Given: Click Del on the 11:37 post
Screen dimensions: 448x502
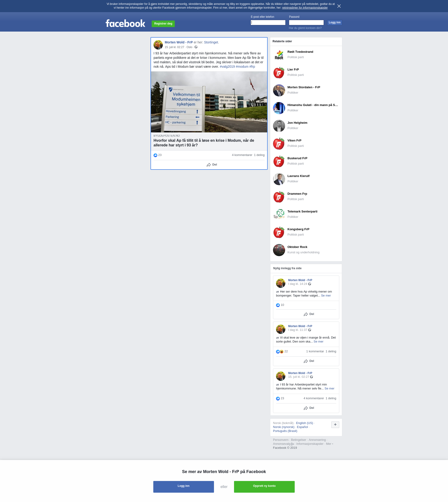Looking at the screenshot, I should click(309, 361).
